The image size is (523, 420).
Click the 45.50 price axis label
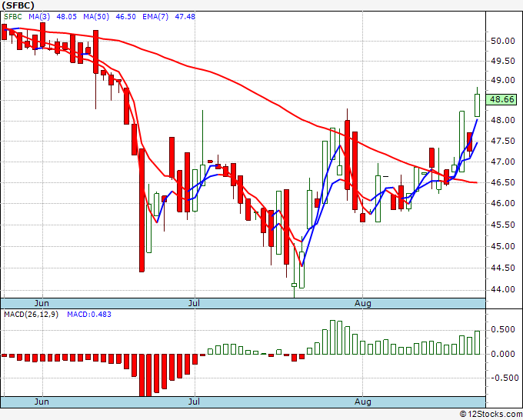[503, 225]
